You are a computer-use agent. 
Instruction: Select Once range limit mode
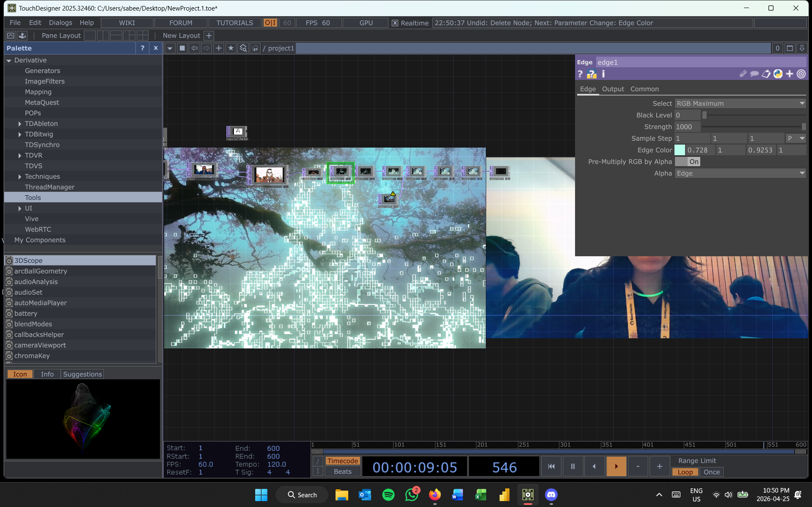(712, 472)
